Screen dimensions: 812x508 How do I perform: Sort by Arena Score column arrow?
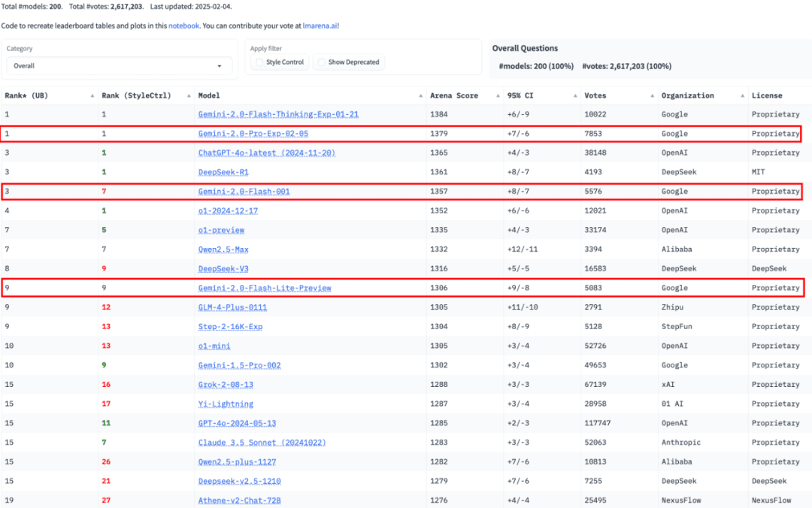[498, 95]
